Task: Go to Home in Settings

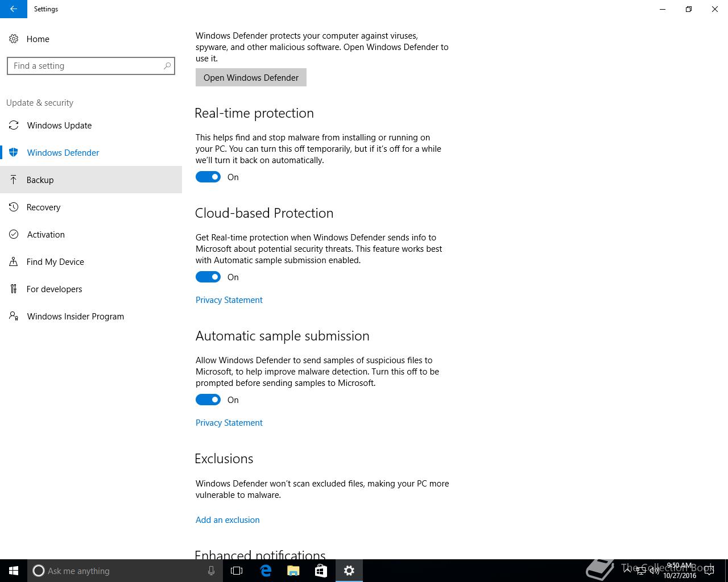Action: pos(91,39)
